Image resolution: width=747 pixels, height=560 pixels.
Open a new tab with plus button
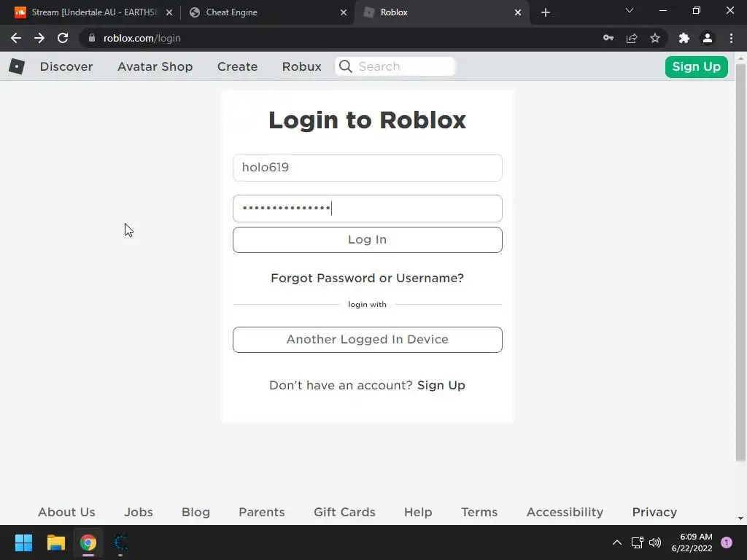tap(546, 12)
